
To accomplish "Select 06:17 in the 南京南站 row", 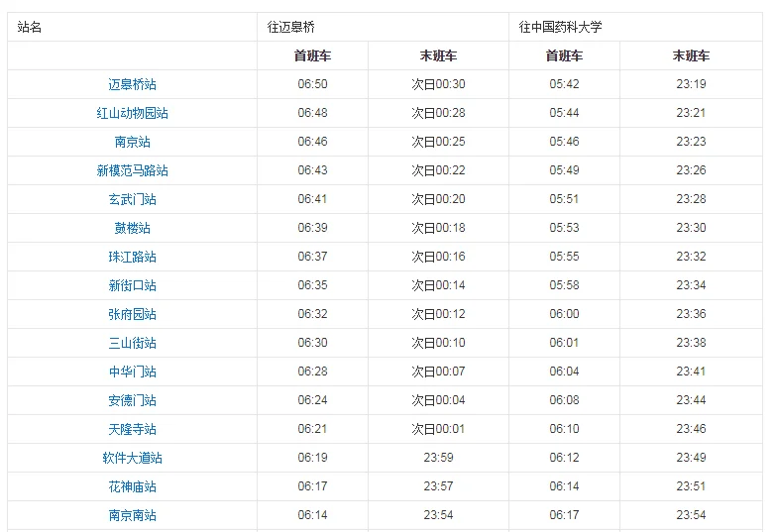I will (565, 515).
